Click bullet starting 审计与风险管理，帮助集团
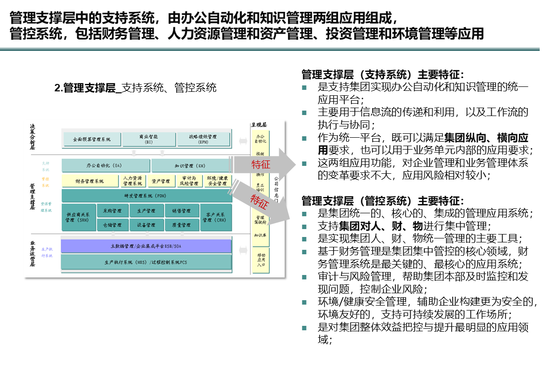This screenshot has width=555, height=392. point(423,283)
